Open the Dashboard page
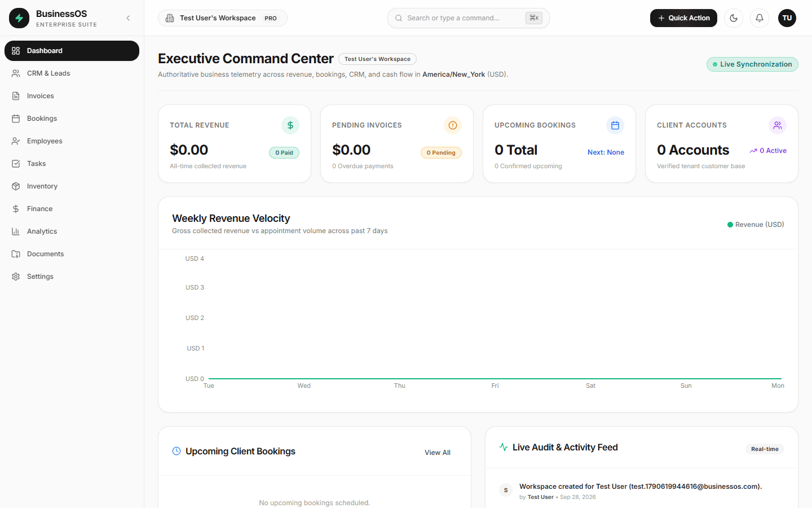 tap(72, 51)
